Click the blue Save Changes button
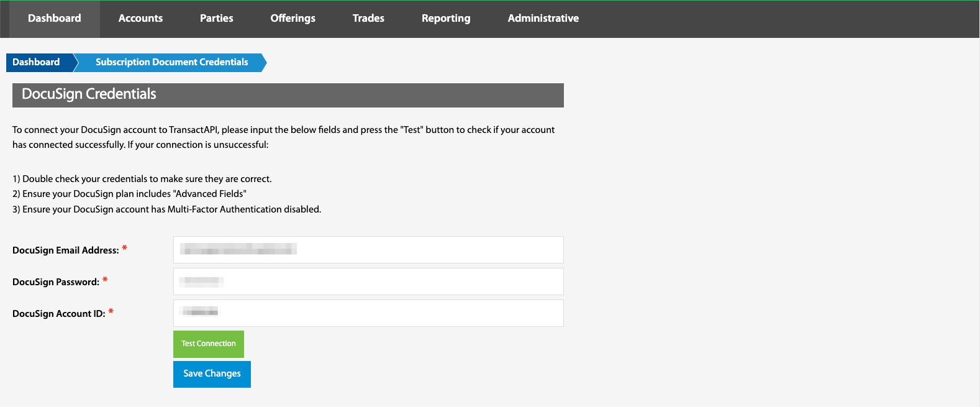Image resolution: width=980 pixels, height=407 pixels. coord(212,374)
